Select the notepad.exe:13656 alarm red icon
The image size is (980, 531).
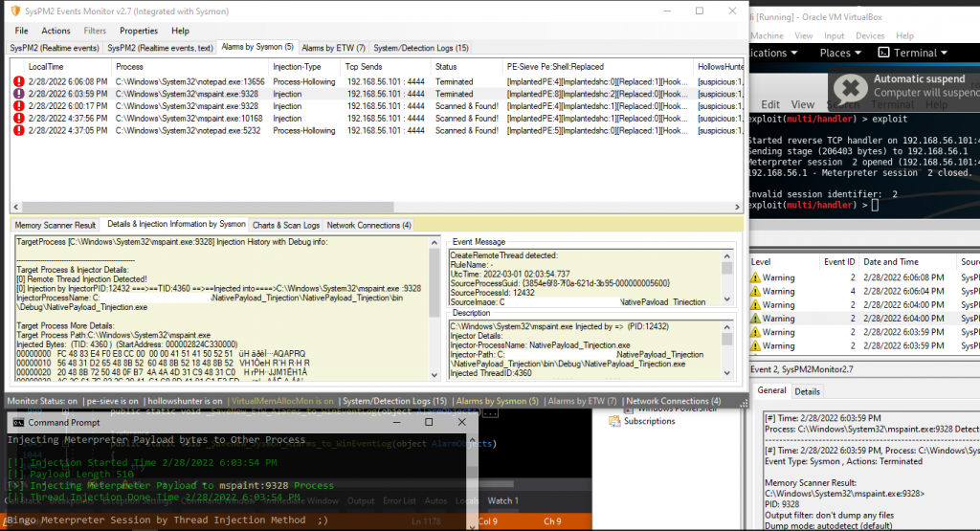pyautogui.click(x=19, y=82)
